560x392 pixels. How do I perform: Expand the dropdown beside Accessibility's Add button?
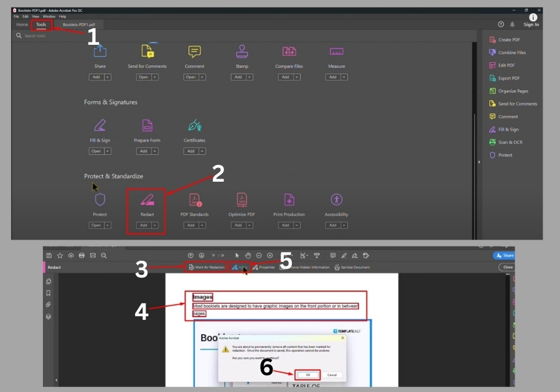tap(344, 225)
